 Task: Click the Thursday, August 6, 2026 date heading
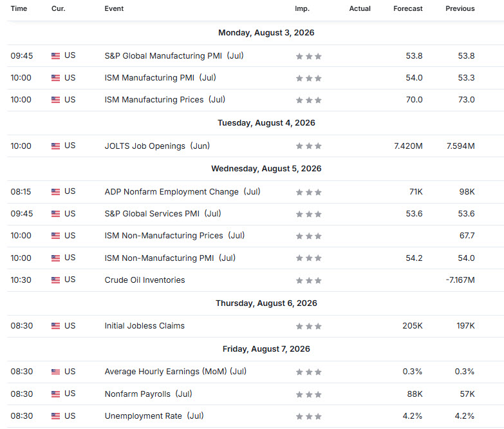266,303
